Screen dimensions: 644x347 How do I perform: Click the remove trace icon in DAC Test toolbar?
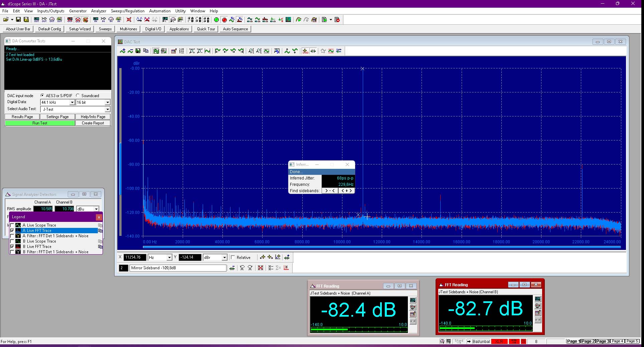(x=130, y=51)
